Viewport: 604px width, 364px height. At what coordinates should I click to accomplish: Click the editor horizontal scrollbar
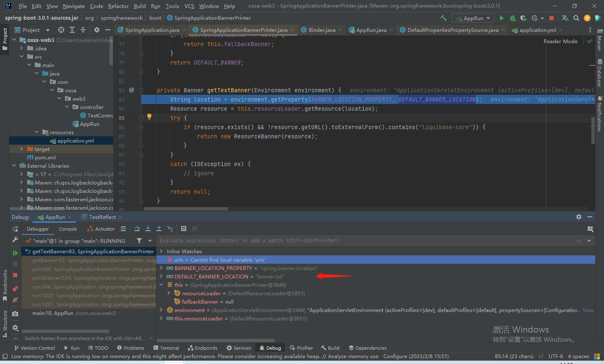pyautogui.click(x=186, y=209)
